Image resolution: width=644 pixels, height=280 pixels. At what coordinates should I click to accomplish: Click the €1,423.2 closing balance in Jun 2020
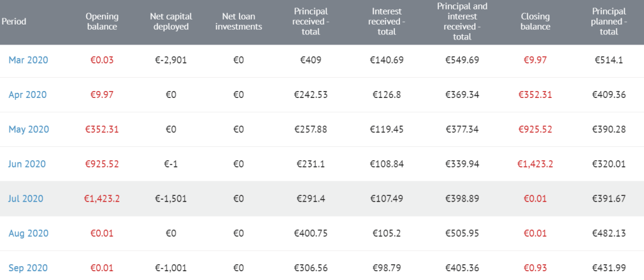coord(535,164)
